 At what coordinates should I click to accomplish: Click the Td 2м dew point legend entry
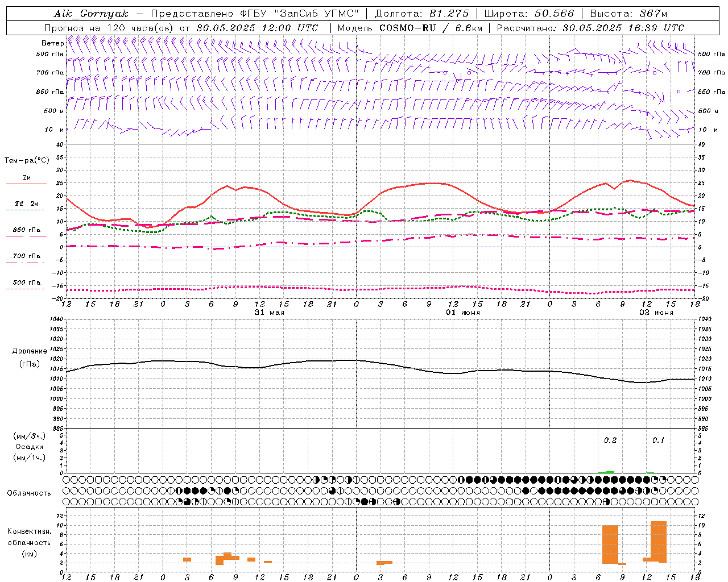pyautogui.click(x=27, y=203)
